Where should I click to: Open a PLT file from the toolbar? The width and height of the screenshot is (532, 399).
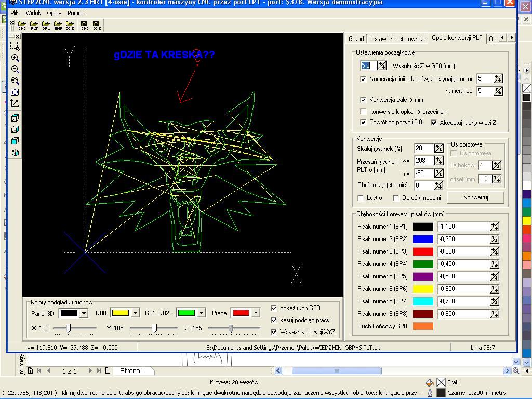point(34,25)
